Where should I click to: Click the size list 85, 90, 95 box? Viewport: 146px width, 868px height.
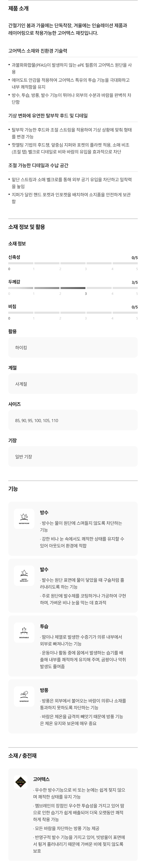pos(73,420)
